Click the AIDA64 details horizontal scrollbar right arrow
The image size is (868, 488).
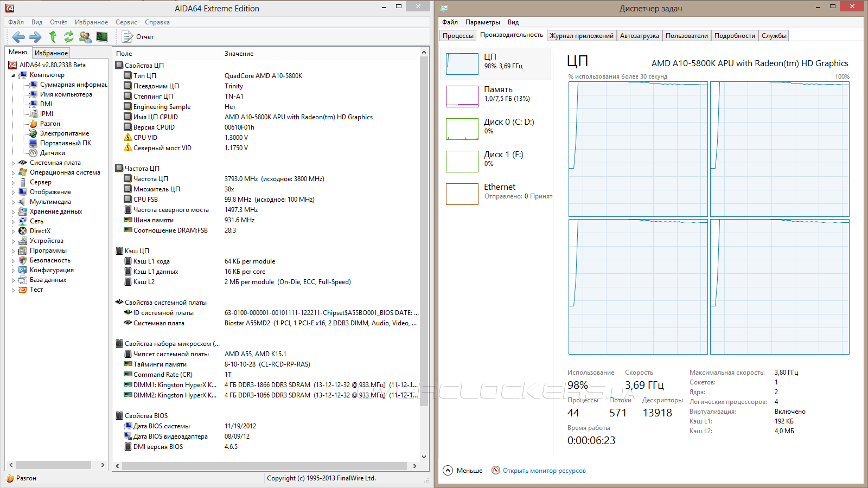tap(415, 466)
